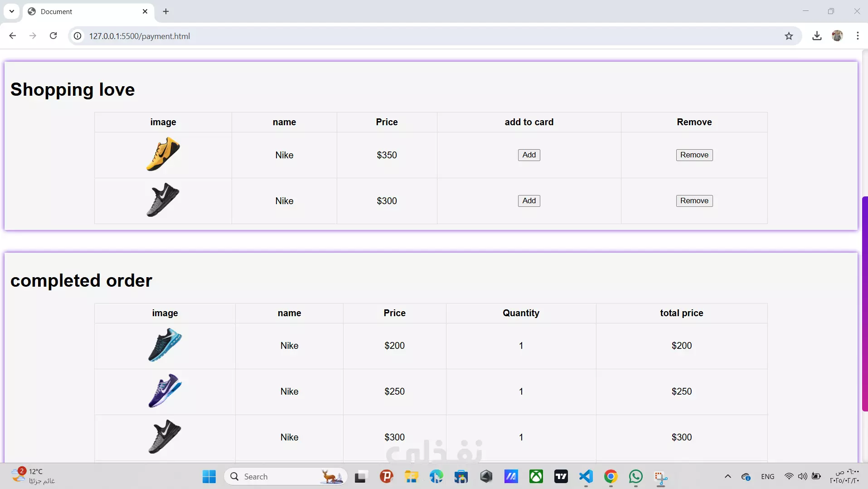This screenshot has height=489, width=868.
Task: Open the grey hexagon app on taskbar
Action: coord(486,476)
